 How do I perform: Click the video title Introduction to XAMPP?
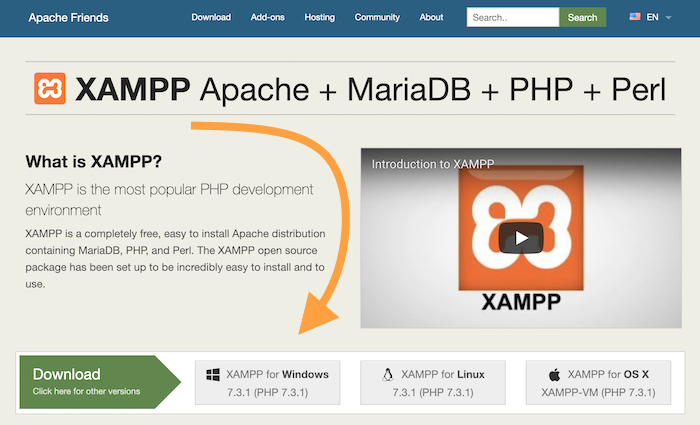coord(433,164)
